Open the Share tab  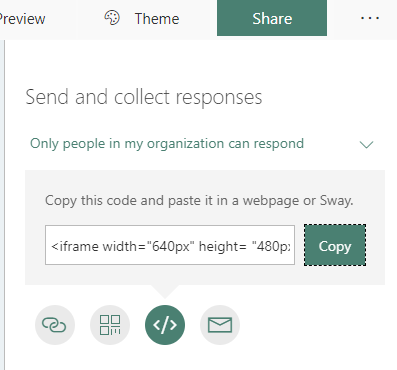(x=272, y=18)
